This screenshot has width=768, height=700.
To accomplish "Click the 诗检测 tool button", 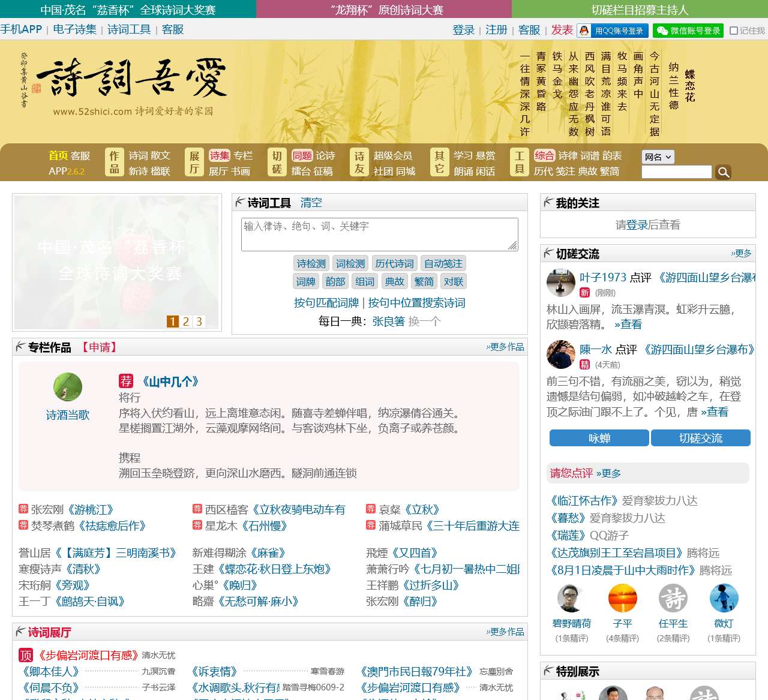I will [x=311, y=263].
